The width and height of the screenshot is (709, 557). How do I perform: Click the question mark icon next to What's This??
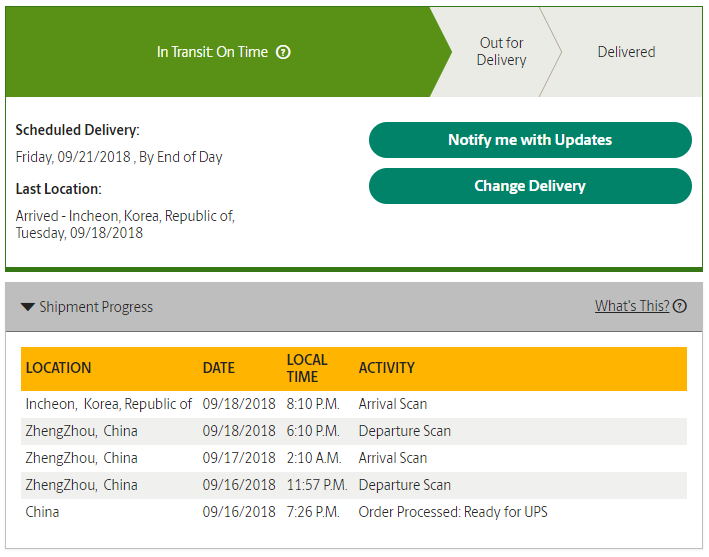pos(680,306)
